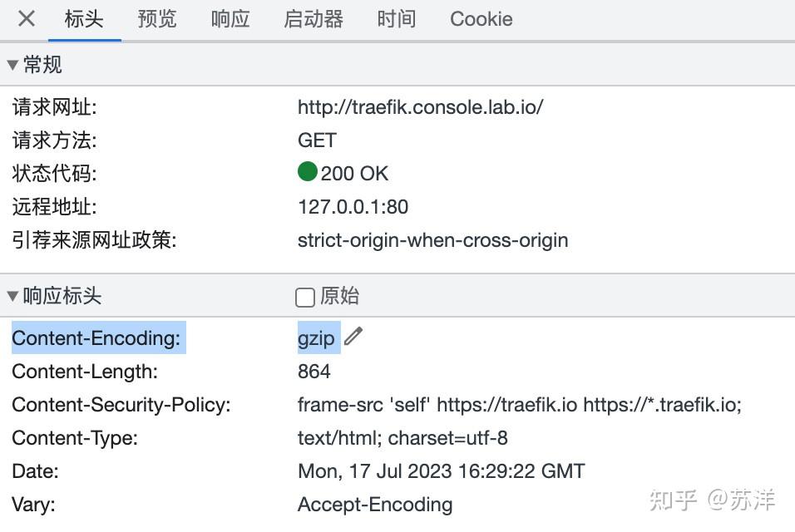Click the traefik.console.lab.io request URL
795x532 pixels.
coord(421,106)
